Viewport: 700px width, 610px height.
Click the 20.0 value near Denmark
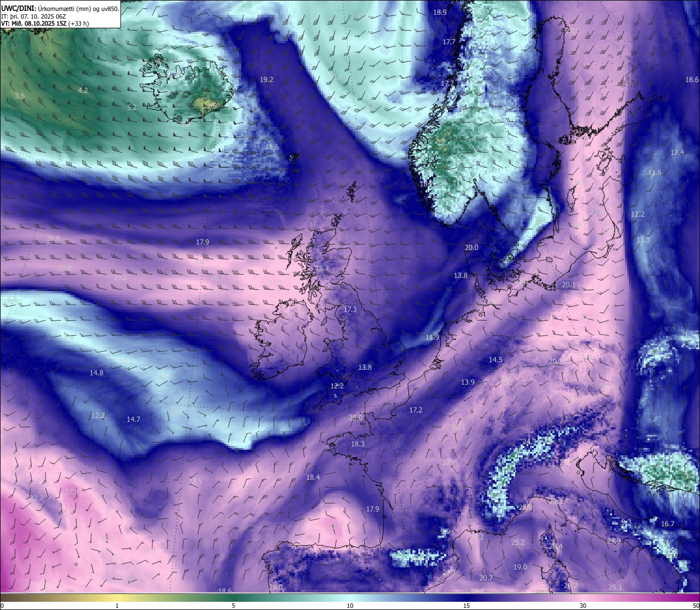pos(471,247)
